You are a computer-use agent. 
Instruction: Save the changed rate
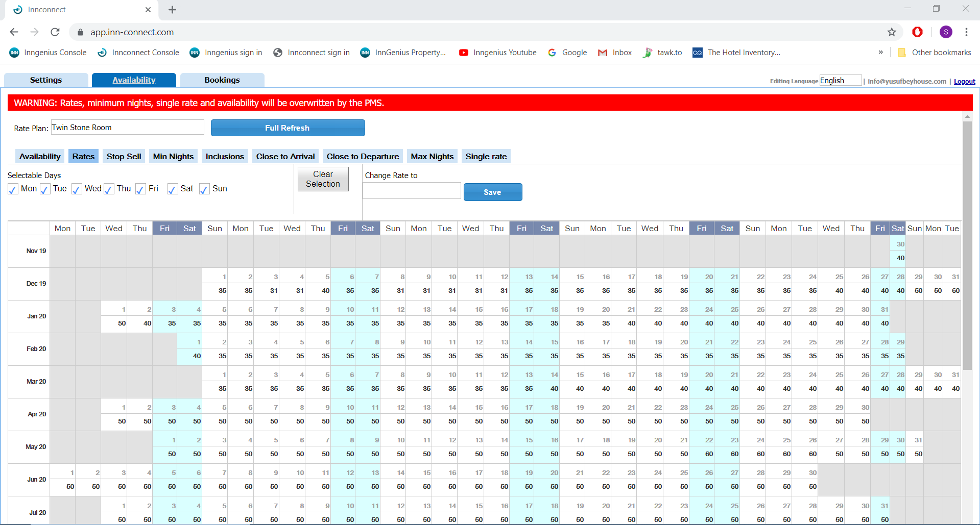pyautogui.click(x=493, y=192)
